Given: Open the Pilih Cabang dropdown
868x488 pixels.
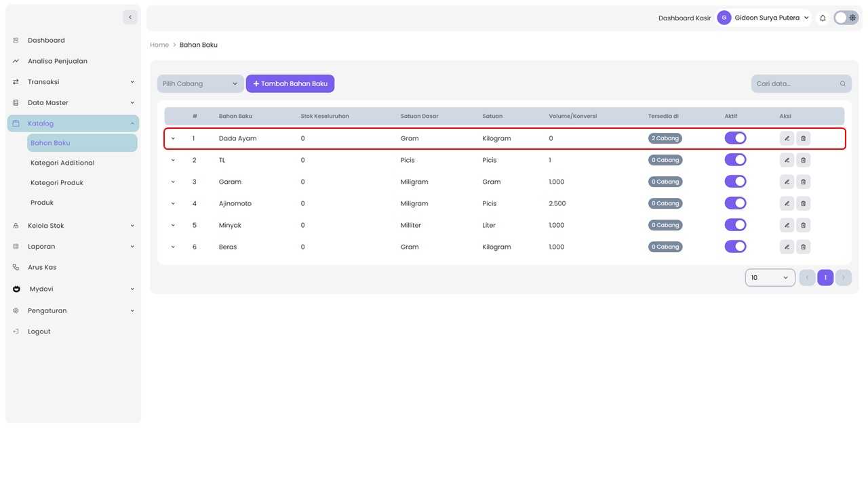Looking at the screenshot, I should point(200,84).
